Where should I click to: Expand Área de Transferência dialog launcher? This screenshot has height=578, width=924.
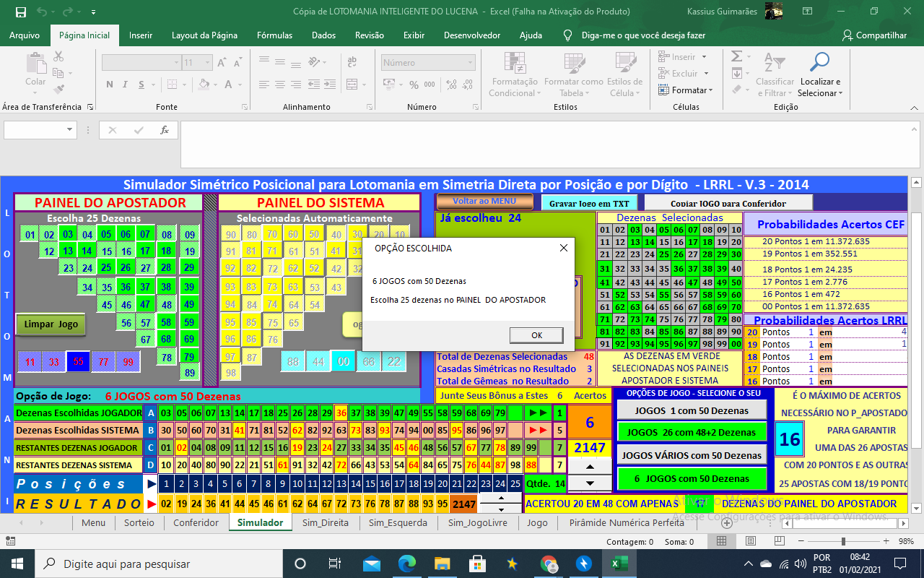pyautogui.click(x=90, y=107)
